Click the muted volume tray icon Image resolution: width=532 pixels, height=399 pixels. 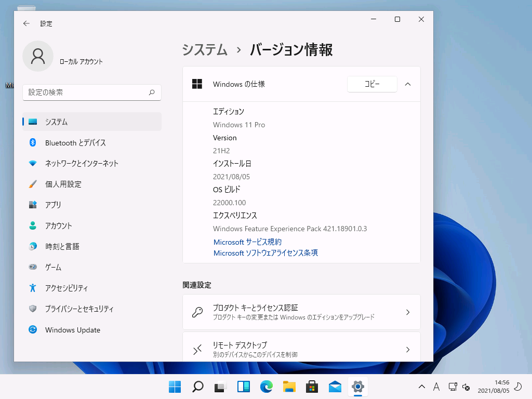466,387
